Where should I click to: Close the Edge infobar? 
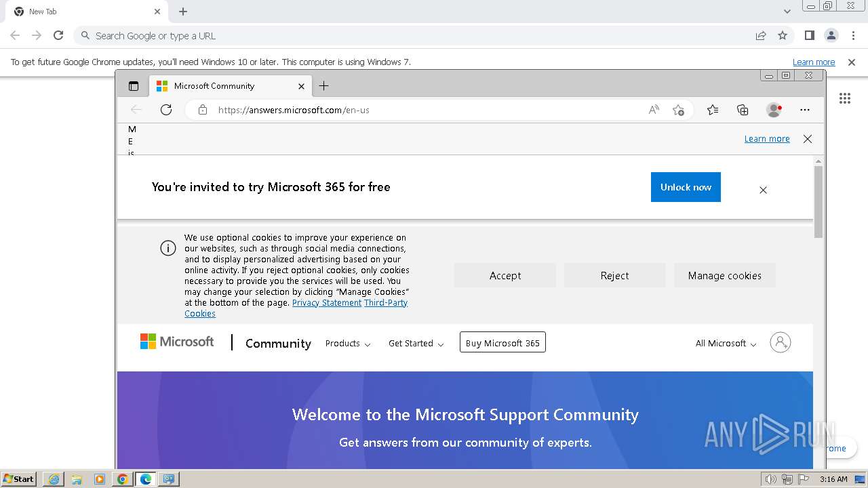coord(807,139)
